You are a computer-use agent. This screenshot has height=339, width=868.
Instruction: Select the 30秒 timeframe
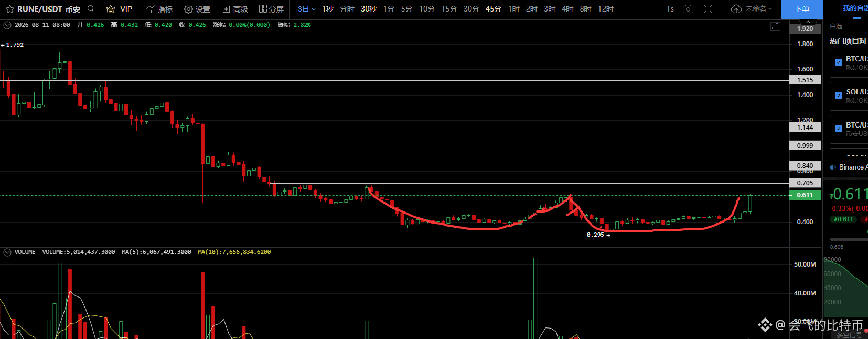click(x=369, y=9)
